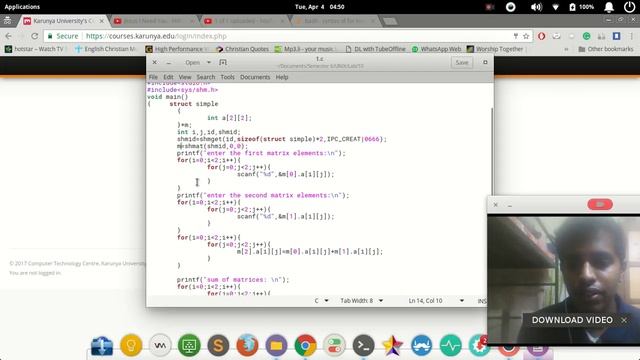Open the Applications menu
The height and width of the screenshot is (360, 640).
(22, 7)
